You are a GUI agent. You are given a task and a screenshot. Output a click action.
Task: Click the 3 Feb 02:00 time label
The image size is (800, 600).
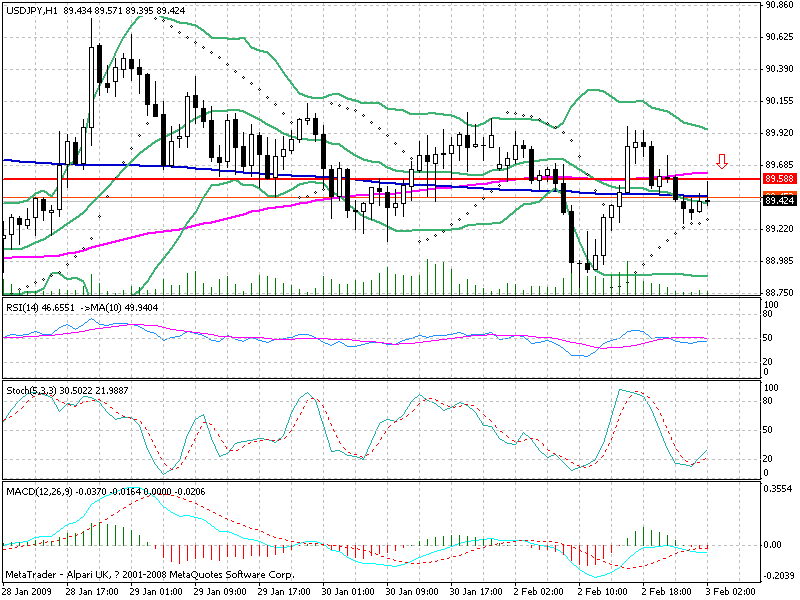click(x=730, y=591)
